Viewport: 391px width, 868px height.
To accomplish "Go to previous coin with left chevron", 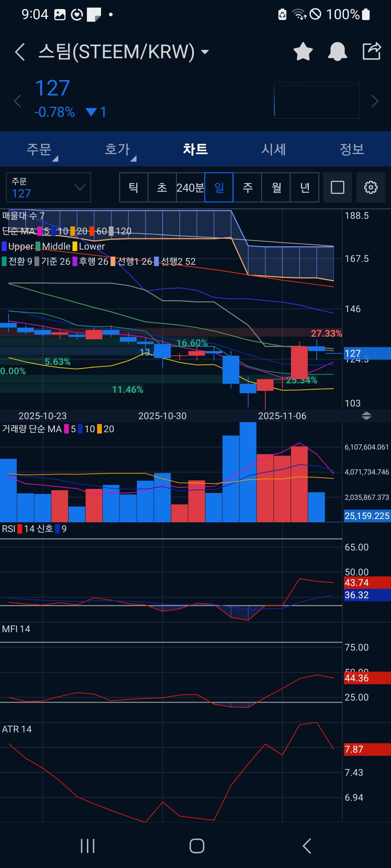I will [17, 101].
